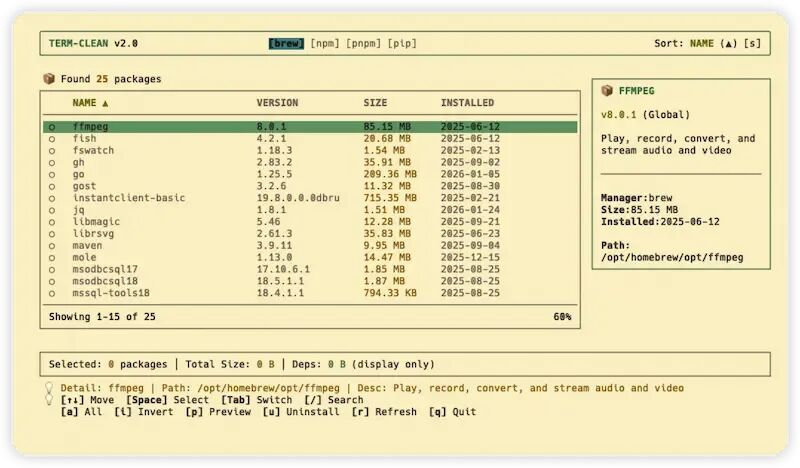Click version 19.8.0.0.0dbru cell
Image resolution: width=800 pixels, height=468 pixels.
click(298, 198)
